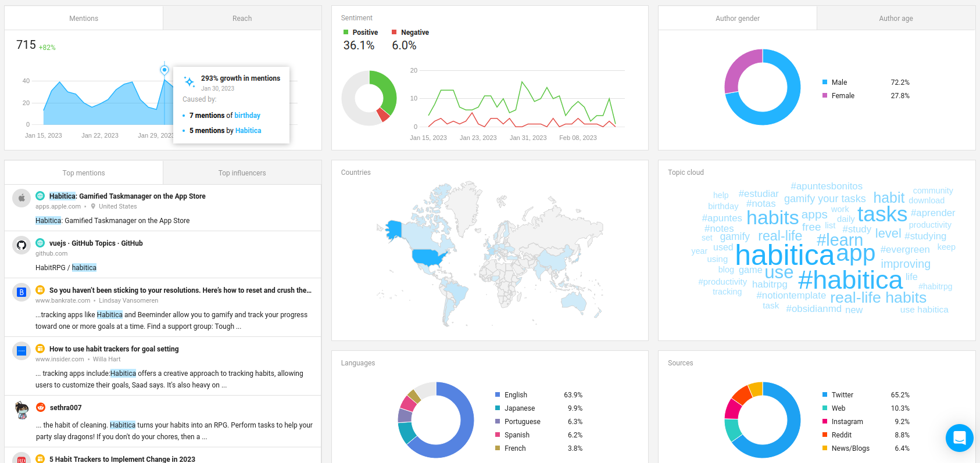Click news source icon beside 'How to use habit trackers'
980x463 pixels.
(x=40, y=349)
